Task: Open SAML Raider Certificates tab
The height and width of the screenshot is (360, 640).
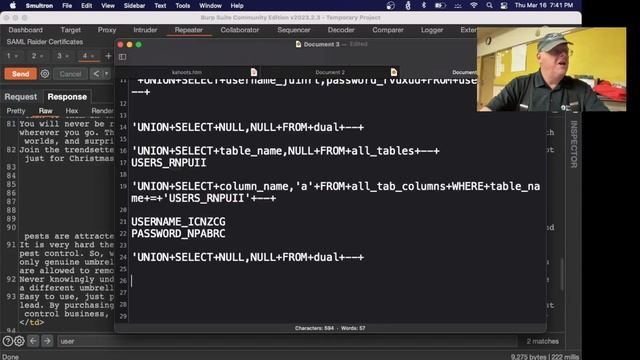Action: 44,42
